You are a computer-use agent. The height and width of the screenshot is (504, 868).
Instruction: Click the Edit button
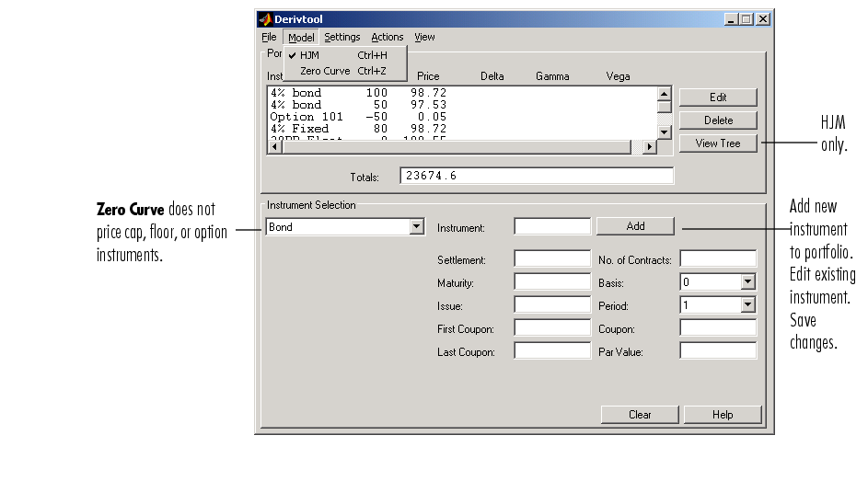(718, 97)
